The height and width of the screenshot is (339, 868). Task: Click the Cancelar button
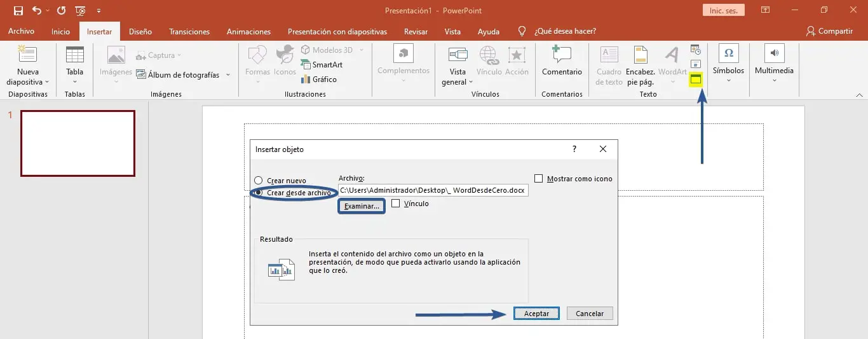(590, 314)
